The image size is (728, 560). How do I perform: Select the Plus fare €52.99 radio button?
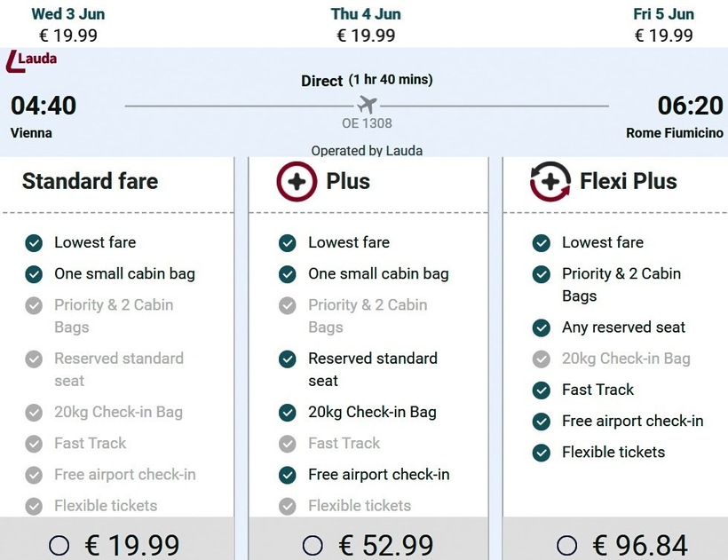click(313, 545)
